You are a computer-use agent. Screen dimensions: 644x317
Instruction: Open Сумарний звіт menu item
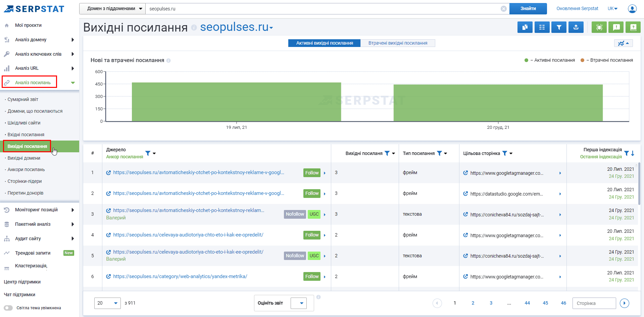pyautogui.click(x=23, y=100)
